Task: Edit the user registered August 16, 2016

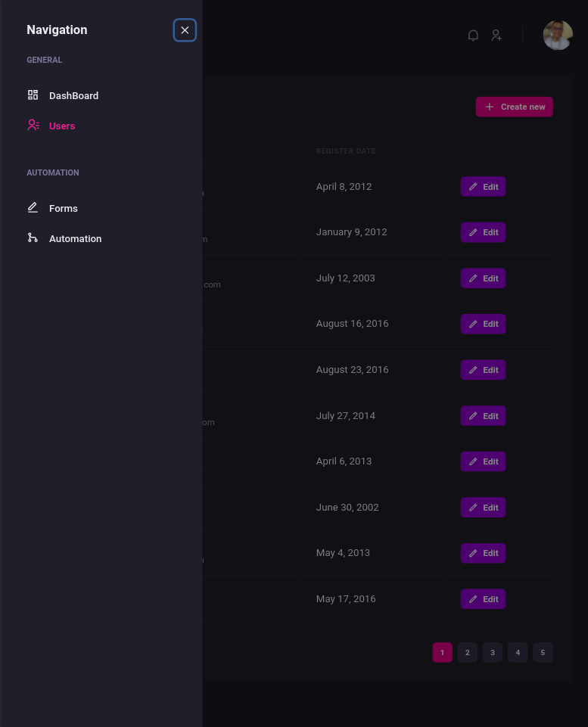Action: 483,324
